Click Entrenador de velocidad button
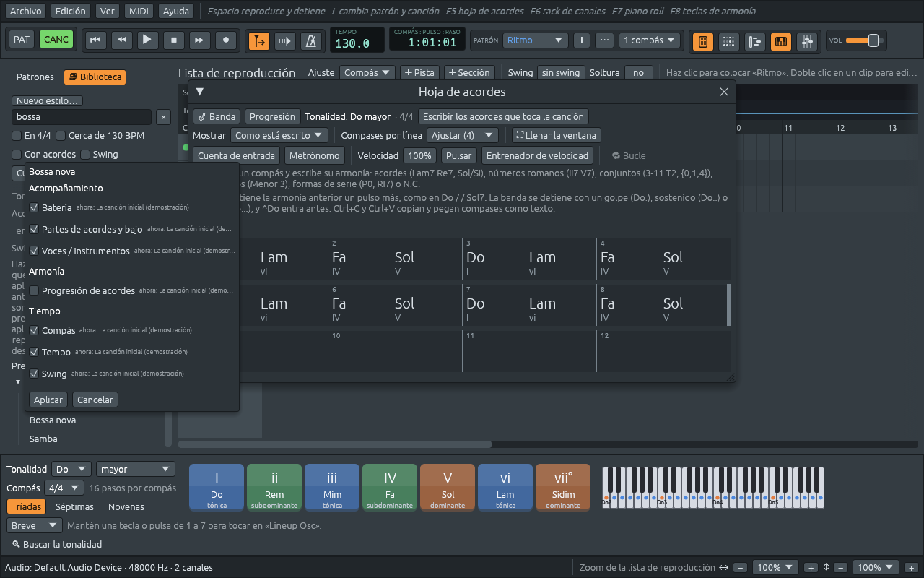 pyautogui.click(x=539, y=155)
